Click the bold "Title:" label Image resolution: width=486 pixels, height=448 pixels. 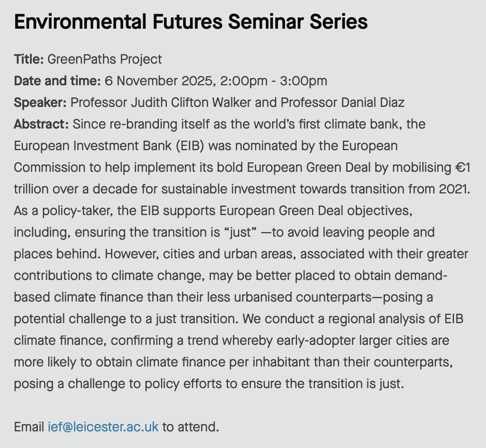(x=29, y=59)
